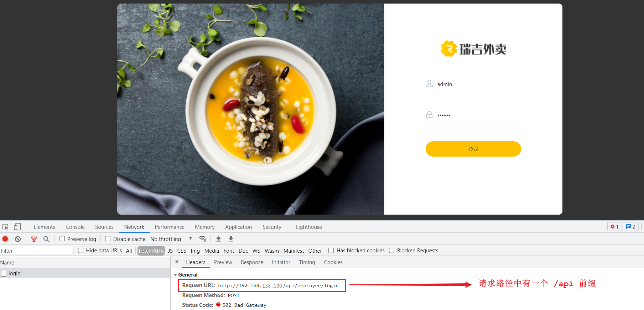644x310 pixels.
Task: Stop recording network log
Action: [5, 239]
